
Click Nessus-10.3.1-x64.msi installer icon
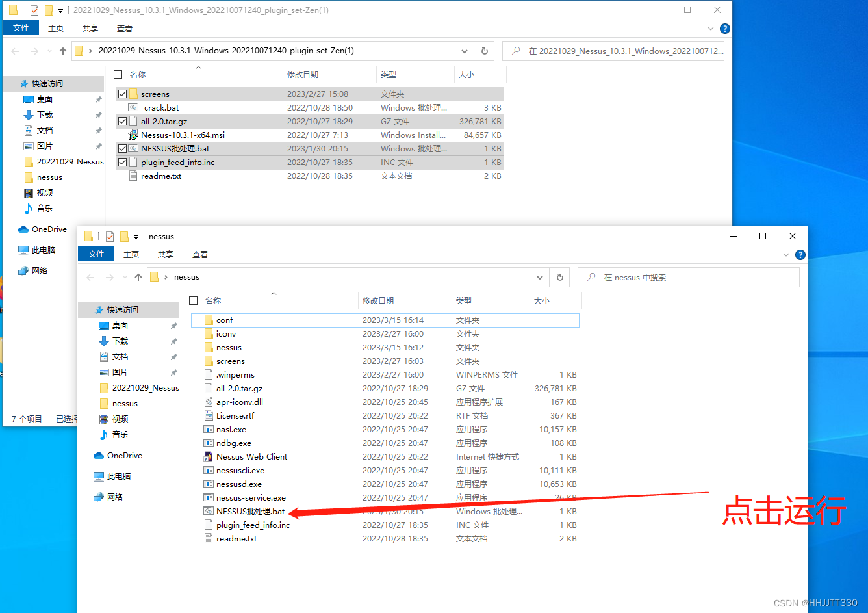[x=133, y=135]
